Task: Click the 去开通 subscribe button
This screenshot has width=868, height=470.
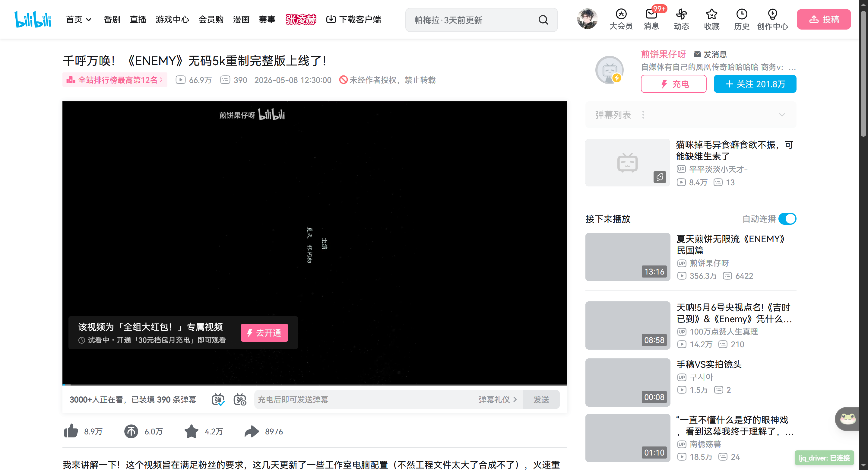Action: pyautogui.click(x=264, y=332)
